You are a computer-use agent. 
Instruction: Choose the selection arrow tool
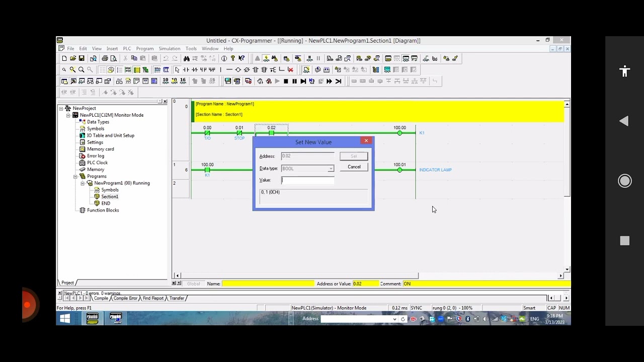[x=177, y=69]
